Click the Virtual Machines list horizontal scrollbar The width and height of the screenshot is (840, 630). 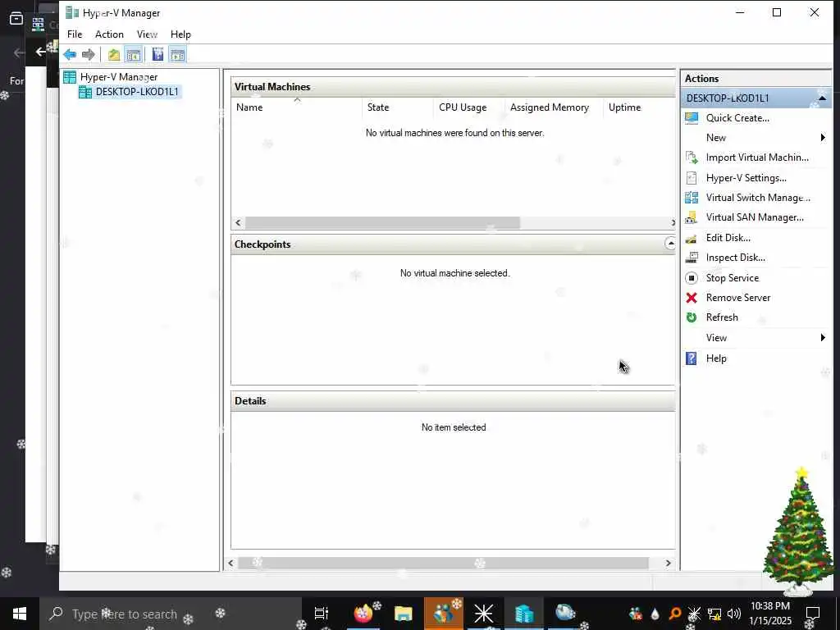coord(382,222)
